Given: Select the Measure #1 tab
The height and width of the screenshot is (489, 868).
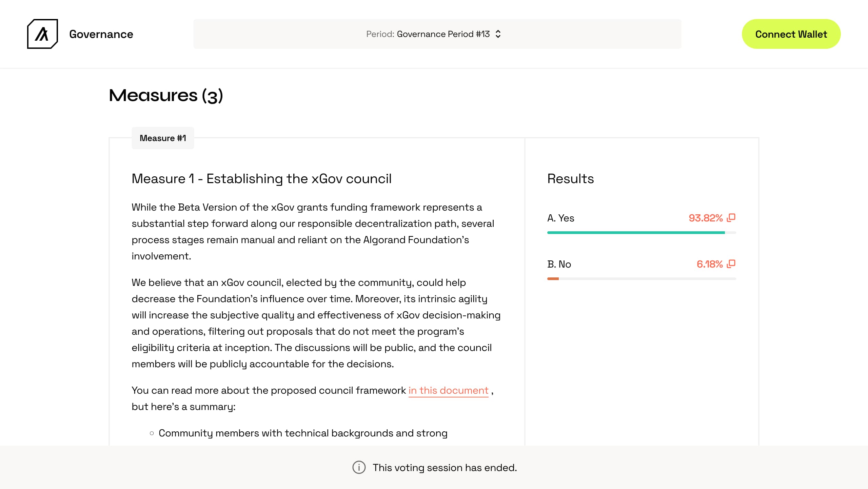Looking at the screenshot, I should (x=163, y=138).
